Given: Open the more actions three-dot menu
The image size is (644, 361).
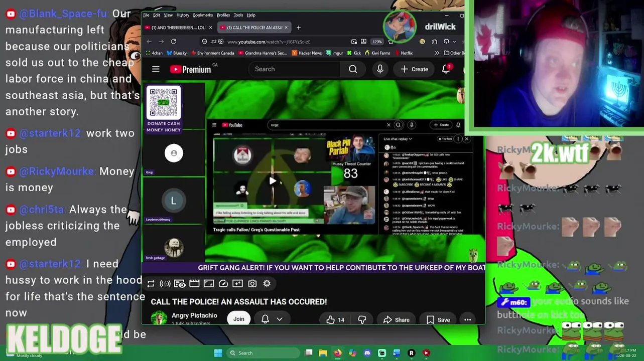Looking at the screenshot, I should coord(467,320).
